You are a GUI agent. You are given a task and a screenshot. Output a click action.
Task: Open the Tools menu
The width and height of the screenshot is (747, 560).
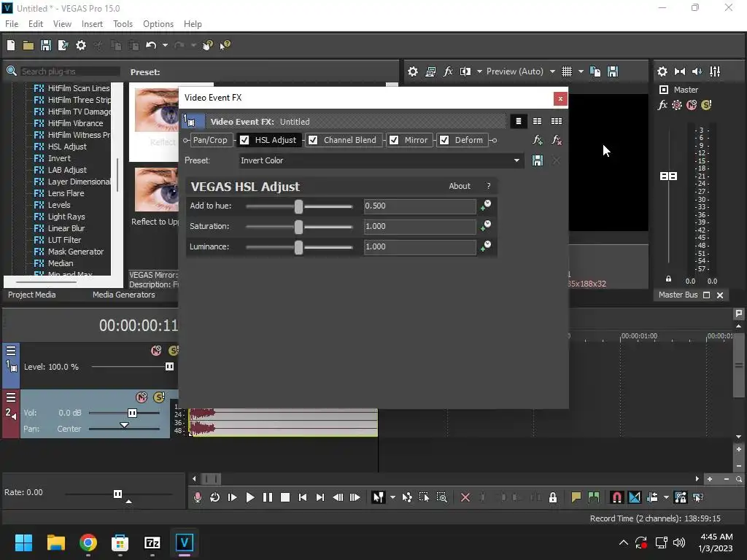coord(123,24)
